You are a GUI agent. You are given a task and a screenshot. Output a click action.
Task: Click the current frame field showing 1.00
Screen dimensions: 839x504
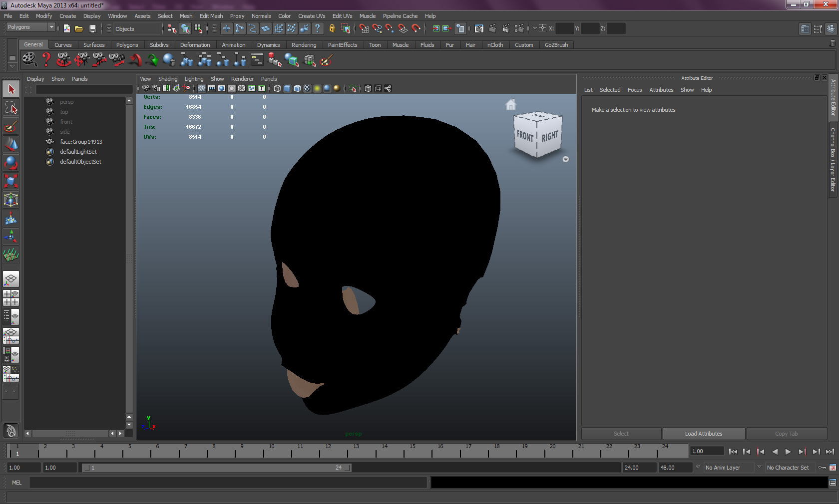click(707, 451)
